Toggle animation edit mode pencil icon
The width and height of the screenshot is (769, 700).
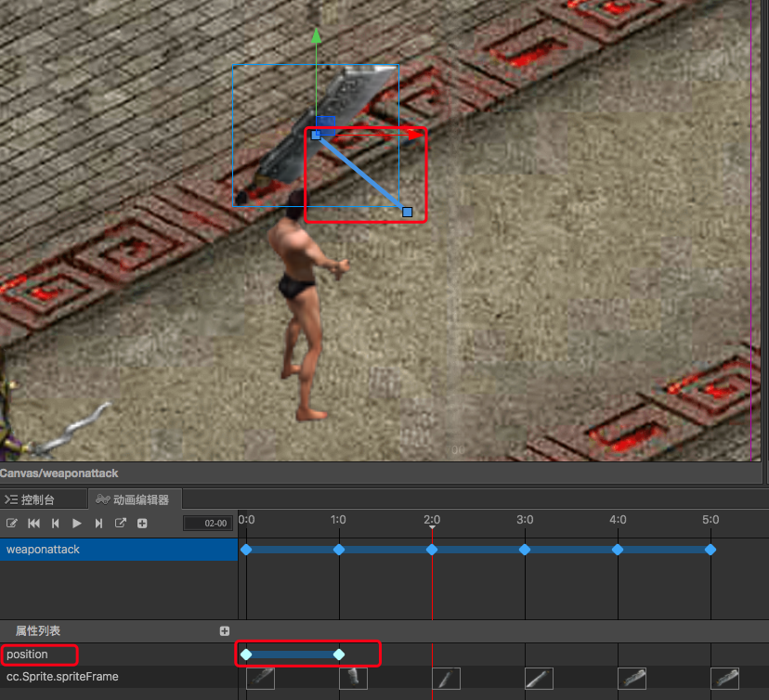(12, 524)
